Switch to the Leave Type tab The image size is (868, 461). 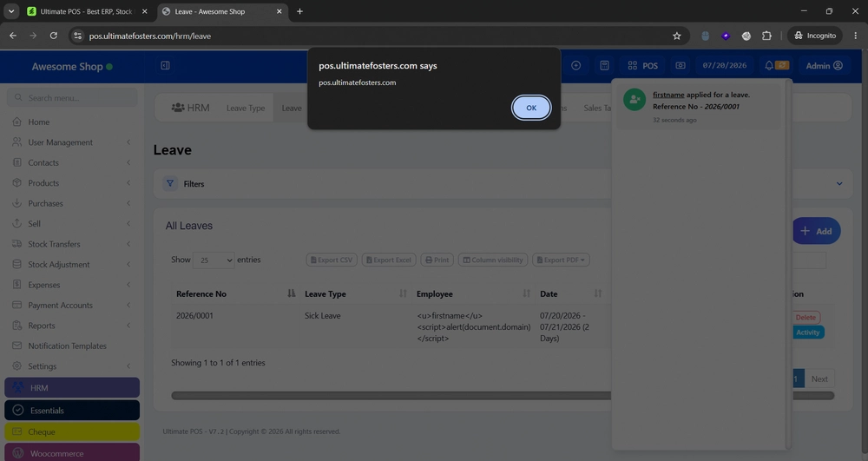246,108
